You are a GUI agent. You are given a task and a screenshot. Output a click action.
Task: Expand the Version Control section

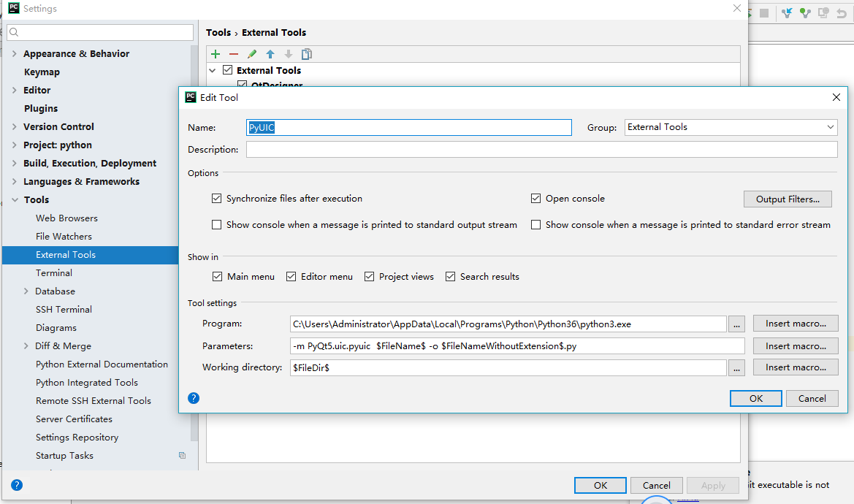click(14, 126)
